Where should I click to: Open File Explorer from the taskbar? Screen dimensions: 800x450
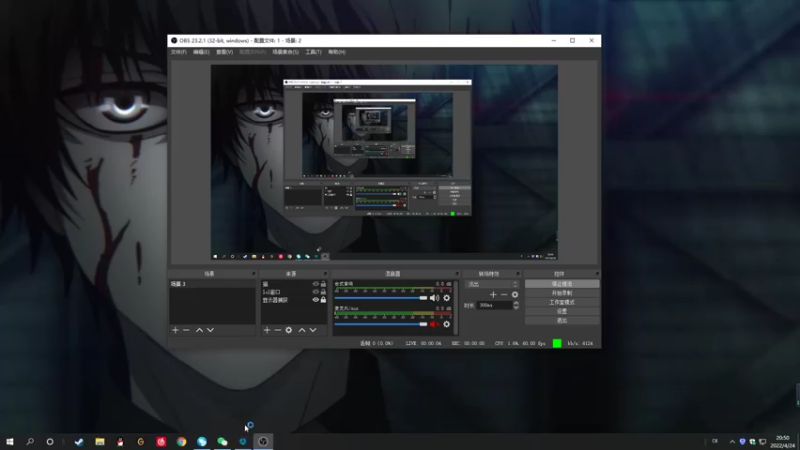[x=99, y=442]
